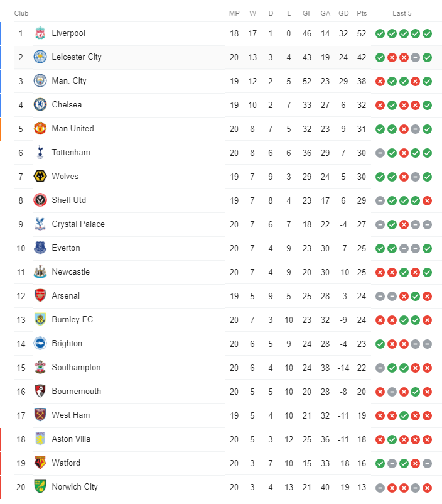Viewport: 442px width, 504px height.
Task: Click the Club column header
Action: pyautogui.click(x=21, y=13)
